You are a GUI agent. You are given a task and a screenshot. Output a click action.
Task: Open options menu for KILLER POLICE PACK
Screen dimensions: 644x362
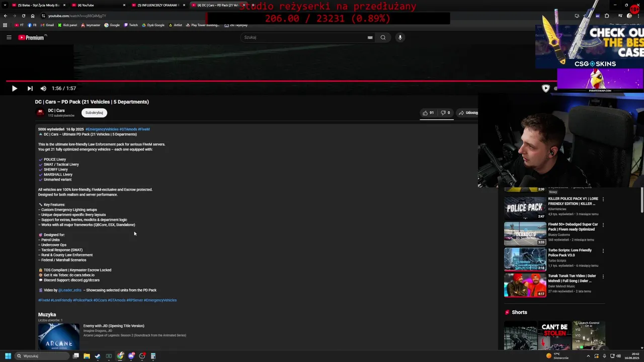603,200
